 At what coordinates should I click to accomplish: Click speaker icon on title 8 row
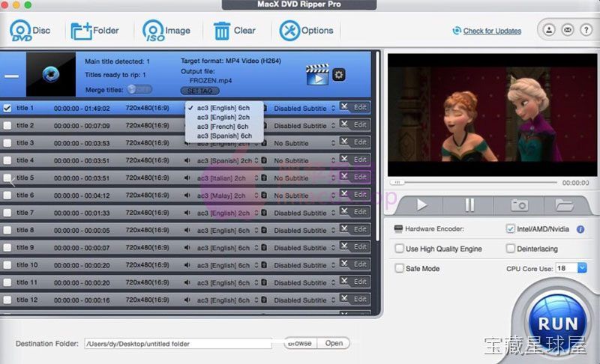point(187,231)
